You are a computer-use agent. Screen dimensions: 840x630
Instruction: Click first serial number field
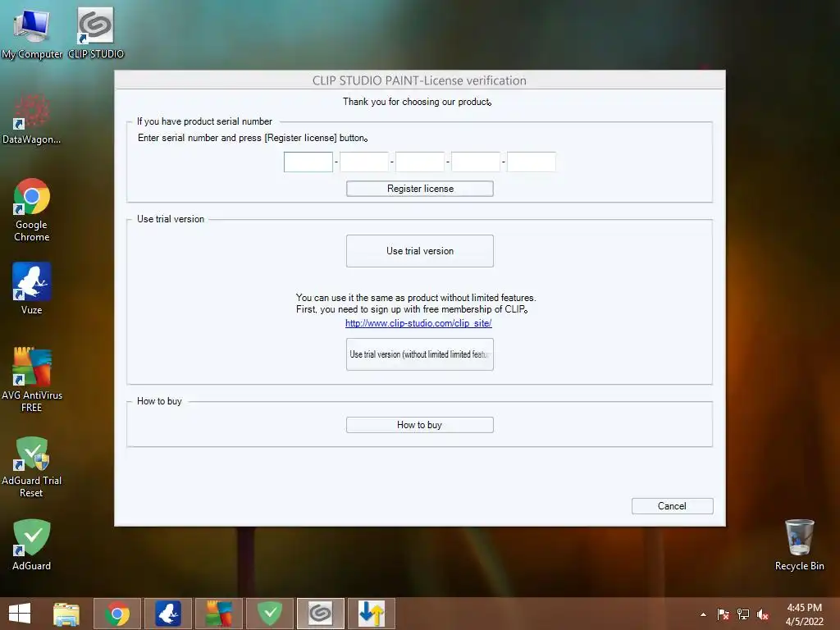(308, 162)
